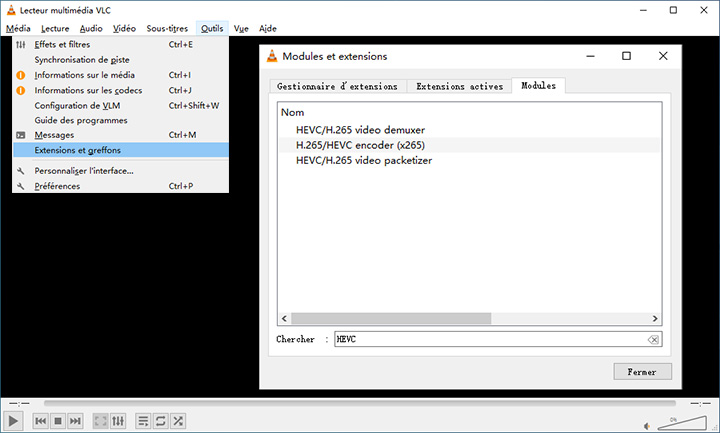Choose Configuration de VLM entry
Image resolution: width=720 pixels, height=433 pixels.
pos(121,106)
